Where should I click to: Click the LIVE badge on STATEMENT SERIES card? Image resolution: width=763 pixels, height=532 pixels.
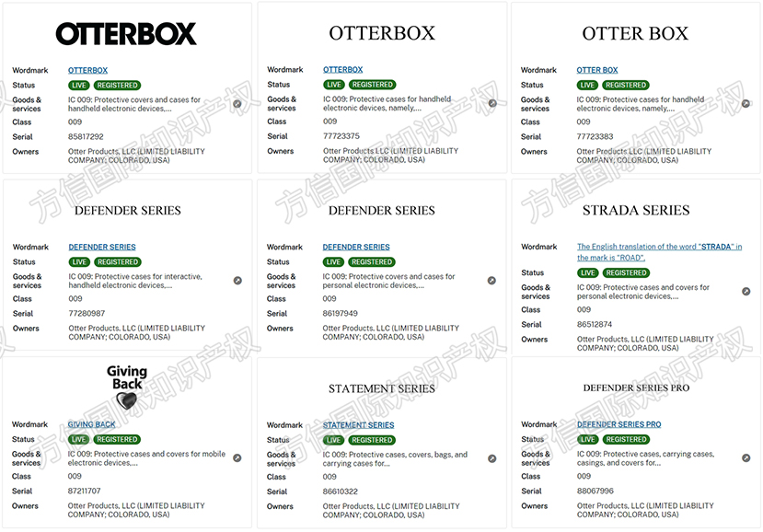[x=333, y=439]
